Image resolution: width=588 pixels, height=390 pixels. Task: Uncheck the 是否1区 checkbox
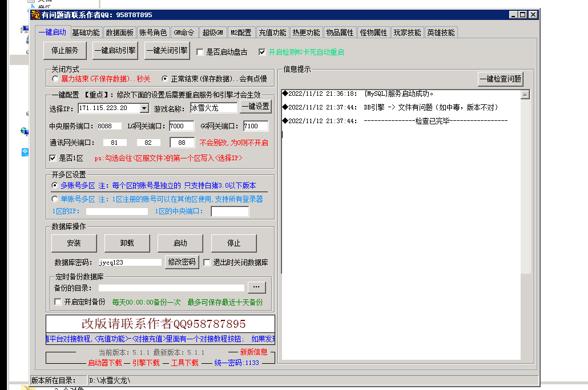[54, 158]
